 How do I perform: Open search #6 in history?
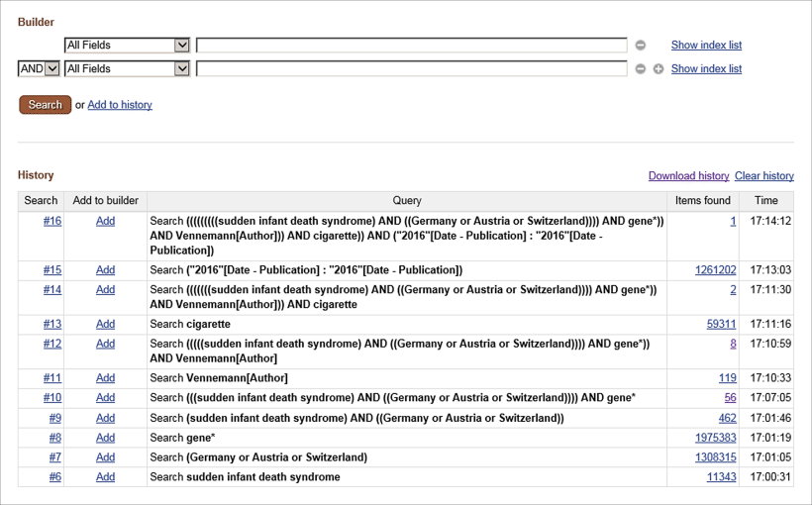[55, 477]
